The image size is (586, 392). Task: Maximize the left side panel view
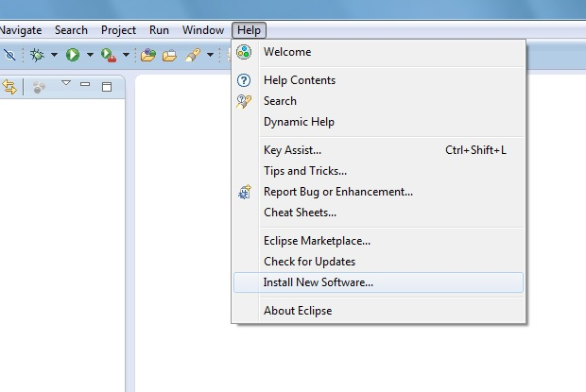(107, 86)
